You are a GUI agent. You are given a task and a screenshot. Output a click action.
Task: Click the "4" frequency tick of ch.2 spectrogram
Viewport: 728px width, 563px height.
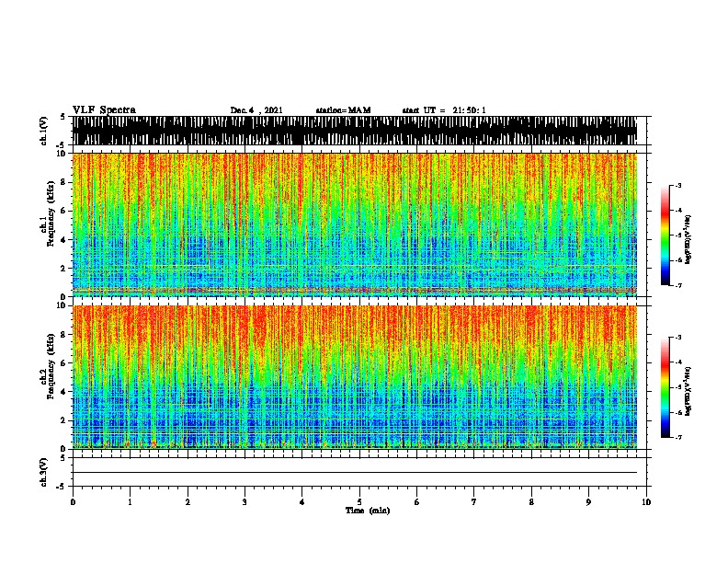(63, 392)
